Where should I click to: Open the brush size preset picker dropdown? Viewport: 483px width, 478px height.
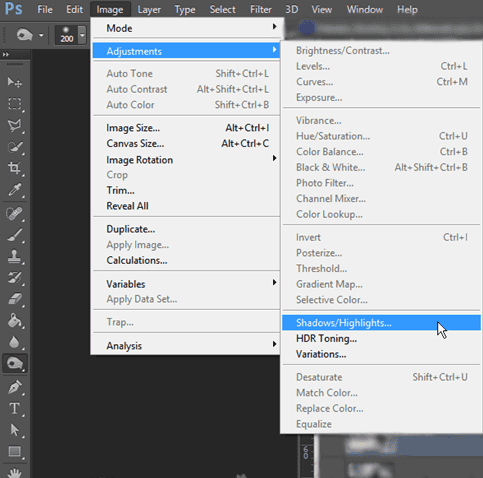82,34
